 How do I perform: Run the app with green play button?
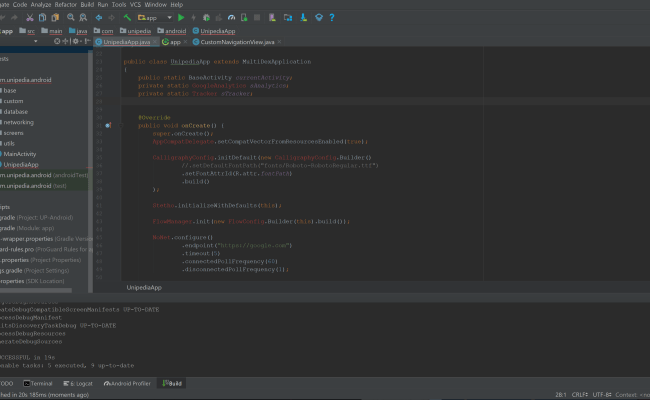tap(181, 17)
